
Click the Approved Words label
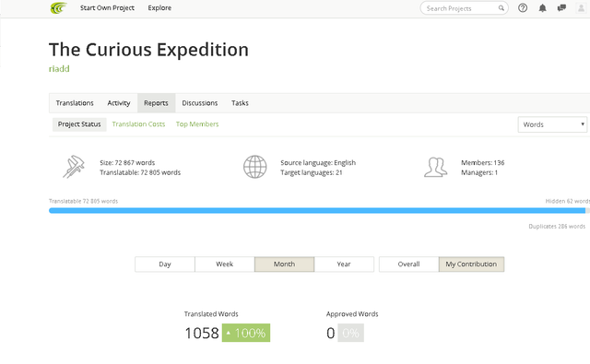tap(352, 314)
